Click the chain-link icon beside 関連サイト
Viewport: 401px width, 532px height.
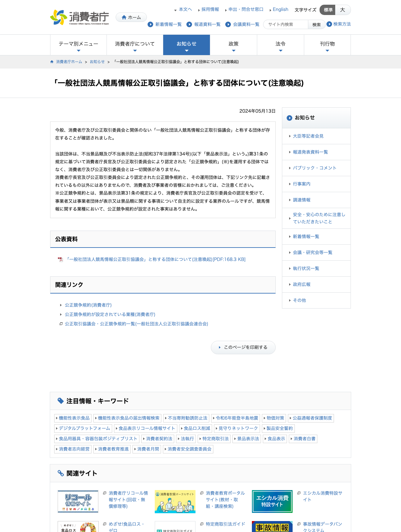61,473
